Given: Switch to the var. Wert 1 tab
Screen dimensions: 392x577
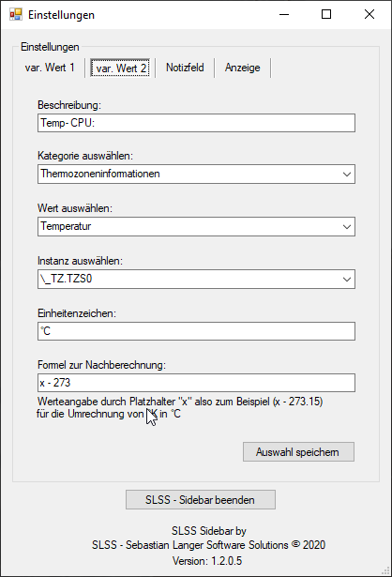Looking at the screenshot, I should point(50,68).
